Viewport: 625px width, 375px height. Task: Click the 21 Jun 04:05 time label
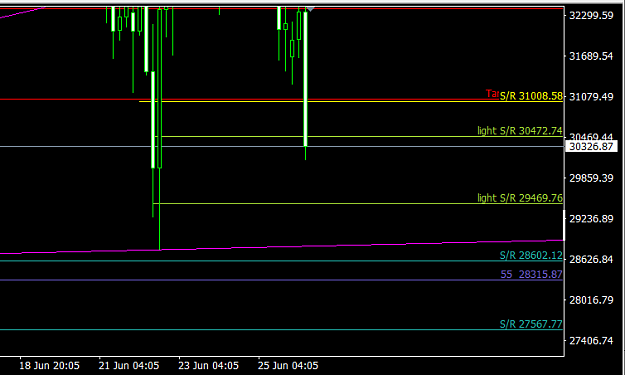(129, 365)
